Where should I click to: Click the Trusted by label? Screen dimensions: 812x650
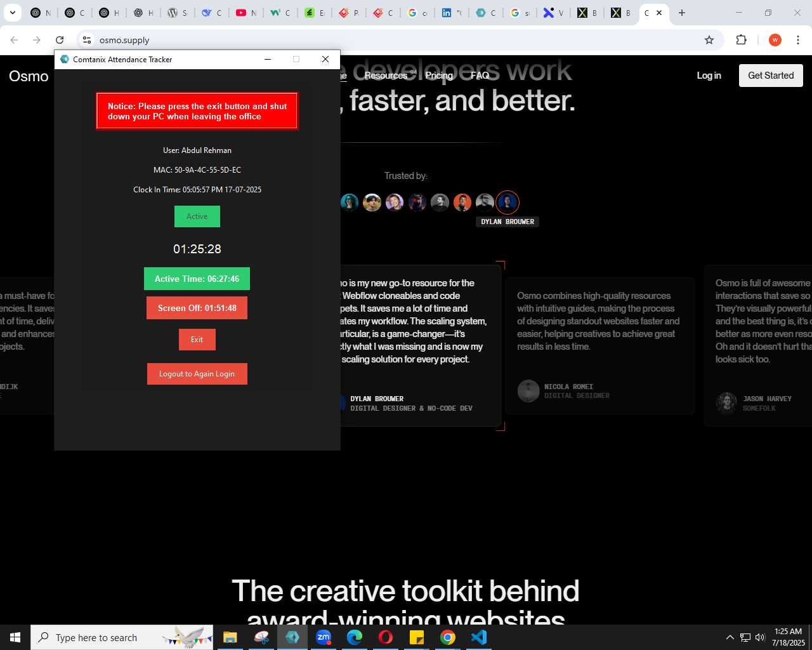click(406, 176)
